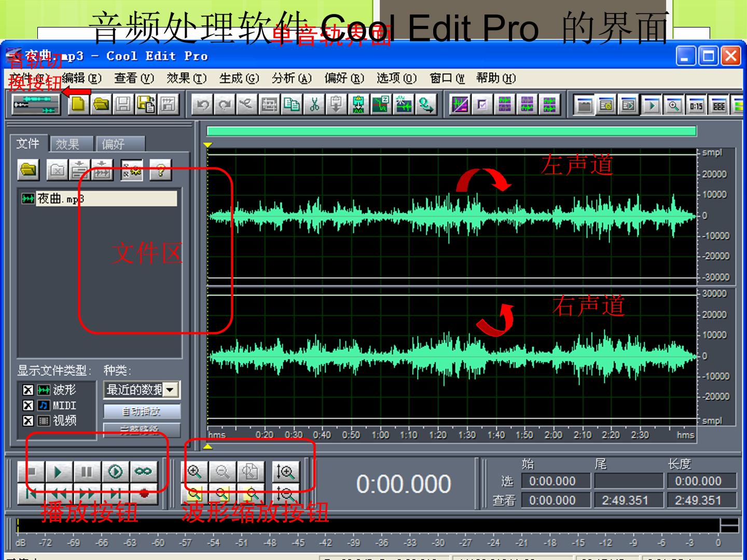Click the green horizontal display range bar
Image resolution: width=747 pixels, height=560 pixels.
[x=451, y=131]
